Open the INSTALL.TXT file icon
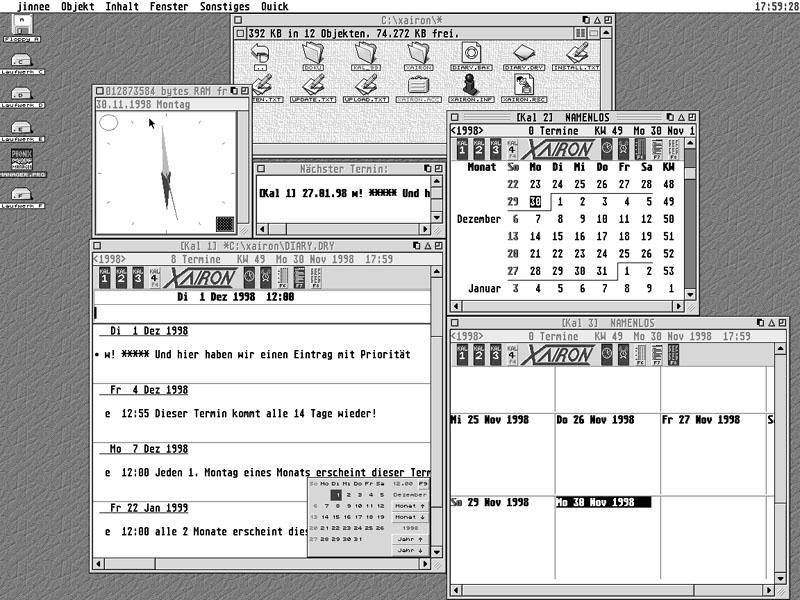This screenshot has width=800, height=600. 576,54
